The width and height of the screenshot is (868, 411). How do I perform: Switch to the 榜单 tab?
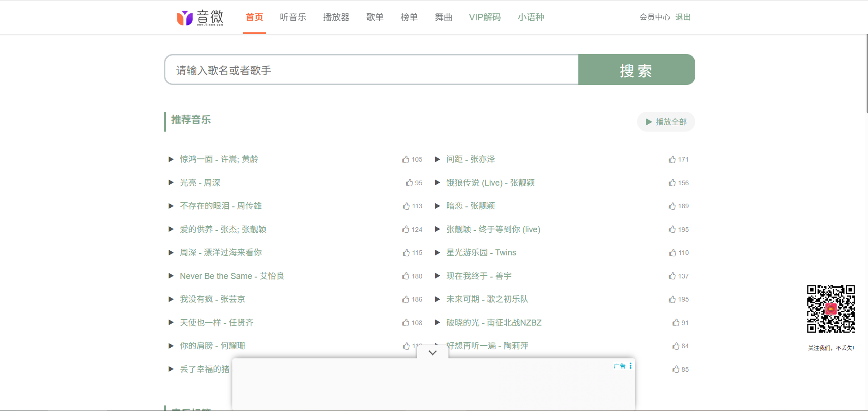[x=409, y=18]
